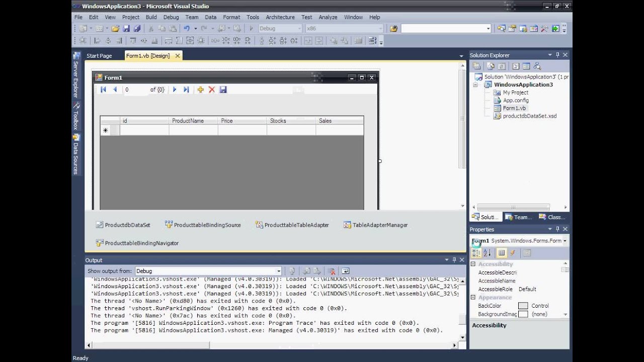Click Show All Files in Solution Explorer
644x362 pixels.
pos(491,66)
